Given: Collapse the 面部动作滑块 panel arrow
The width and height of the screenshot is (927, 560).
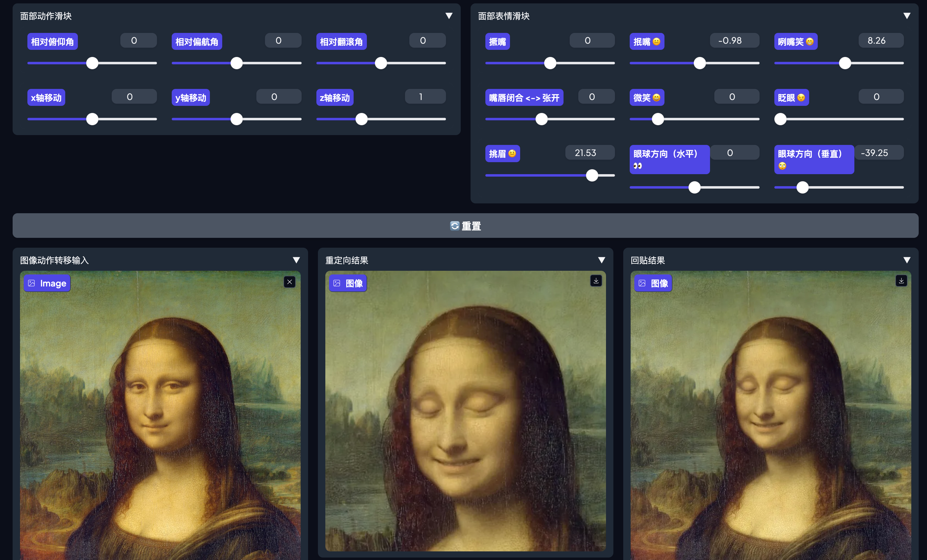Looking at the screenshot, I should tap(449, 16).
